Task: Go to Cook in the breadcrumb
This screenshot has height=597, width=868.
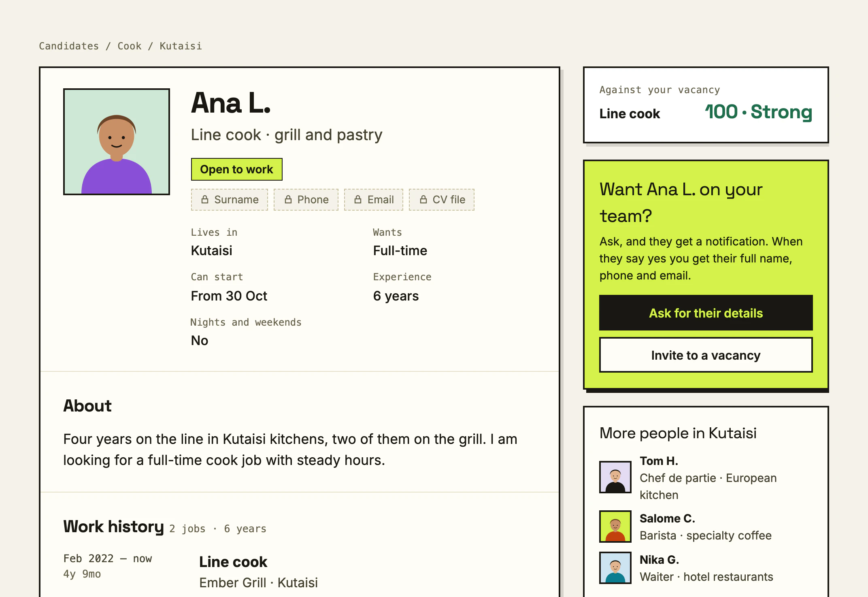Action: click(x=130, y=46)
